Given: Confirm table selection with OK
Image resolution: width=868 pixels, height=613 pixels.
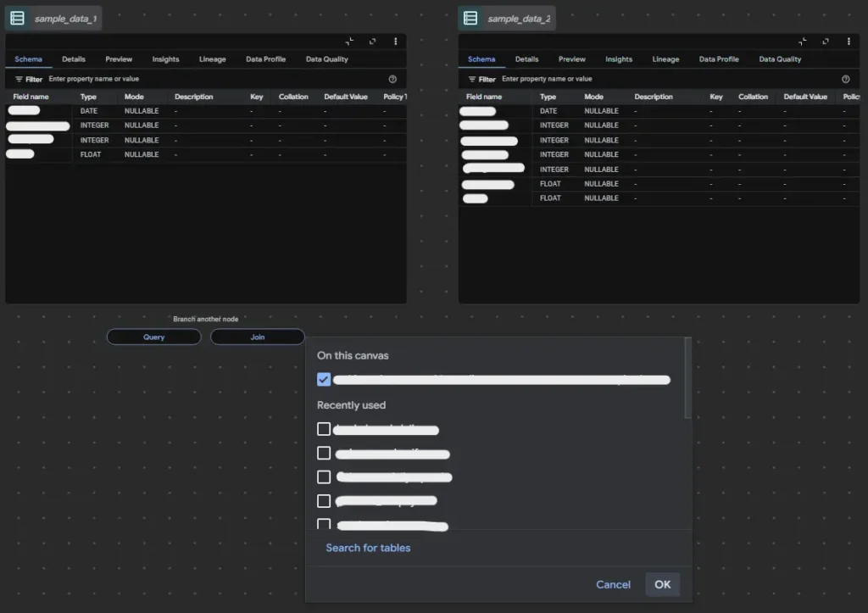Looking at the screenshot, I should click(663, 585).
